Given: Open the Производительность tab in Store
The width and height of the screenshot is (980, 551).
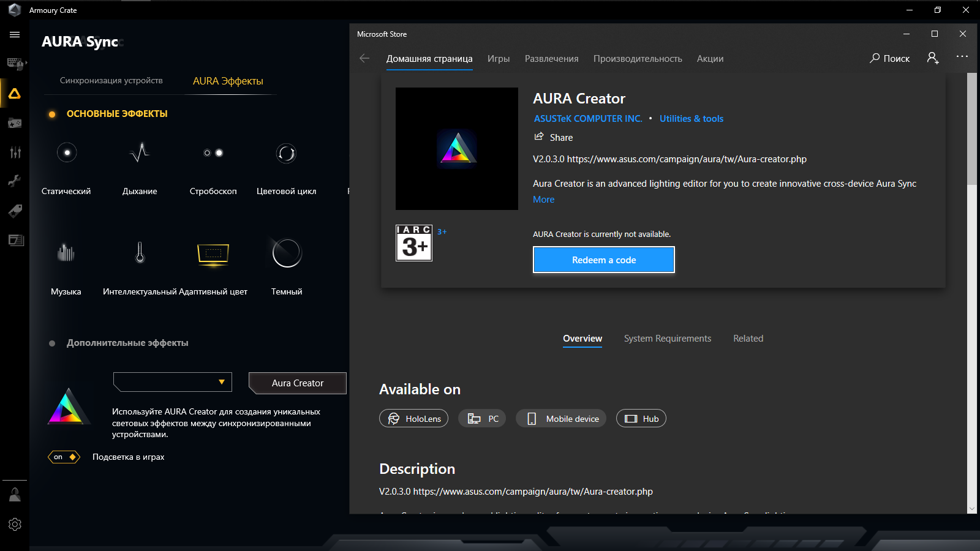Looking at the screenshot, I should [x=638, y=59].
